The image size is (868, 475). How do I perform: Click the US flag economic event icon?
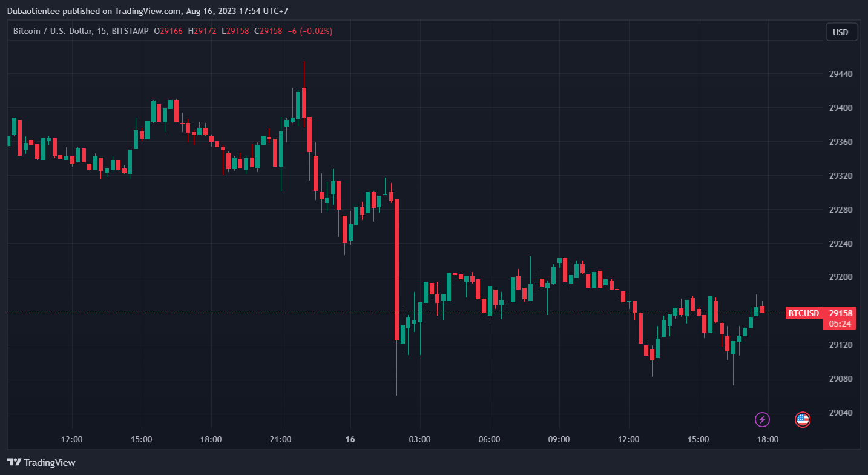point(802,419)
